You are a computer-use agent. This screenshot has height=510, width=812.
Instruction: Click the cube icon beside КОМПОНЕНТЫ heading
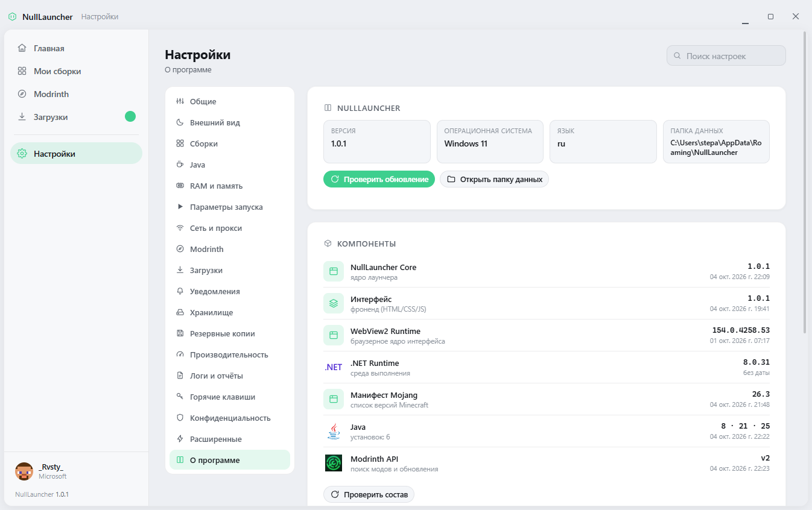(x=328, y=244)
